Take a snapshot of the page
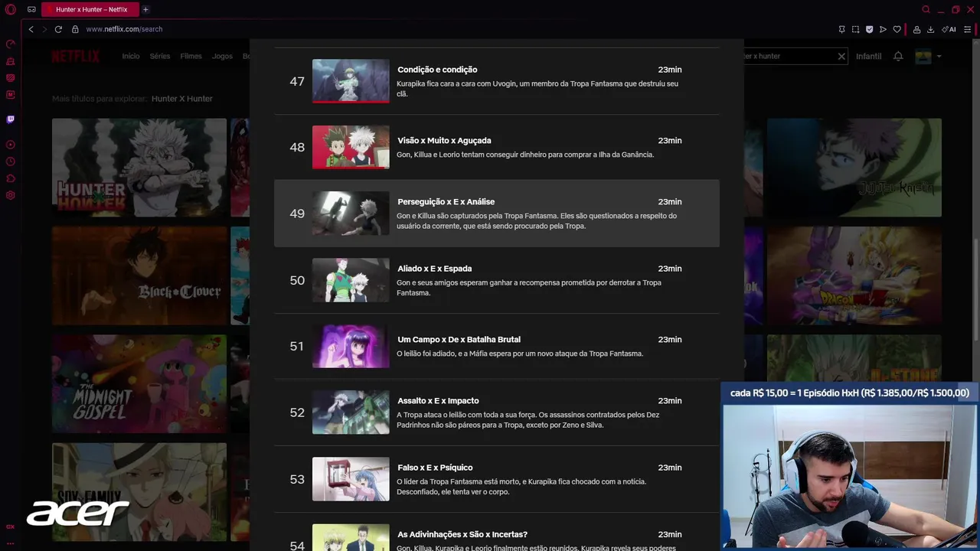Viewport: 980px width, 551px height. point(855,29)
